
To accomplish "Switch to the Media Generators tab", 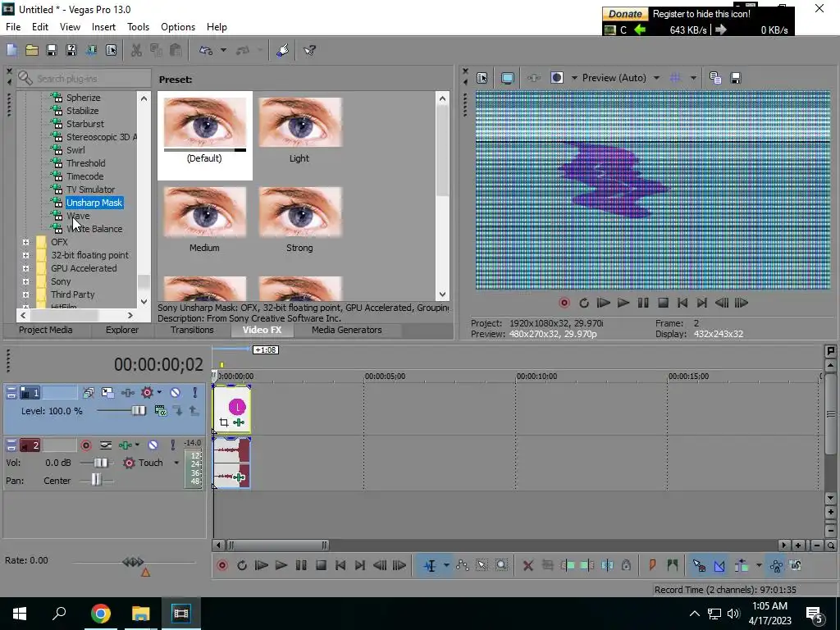I will (x=347, y=330).
